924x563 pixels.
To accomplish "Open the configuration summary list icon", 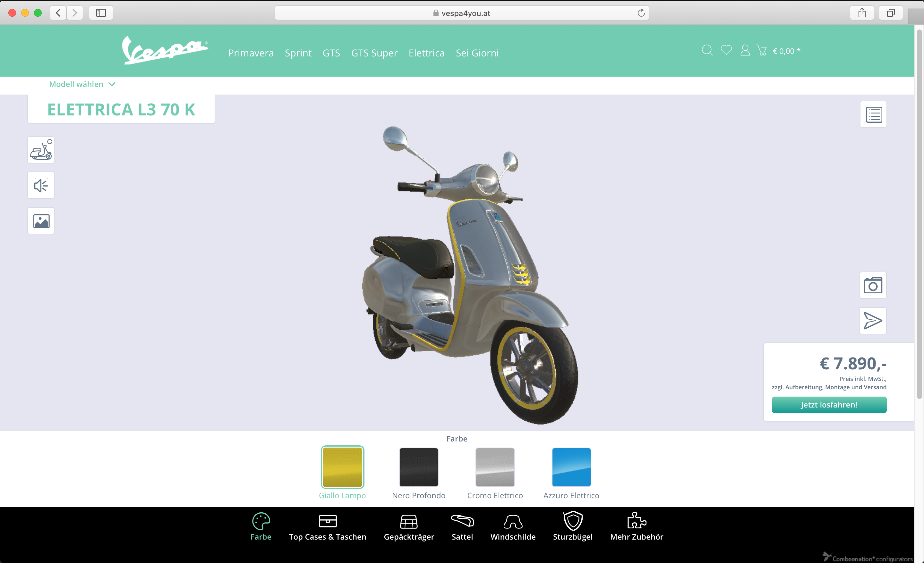I will point(873,114).
